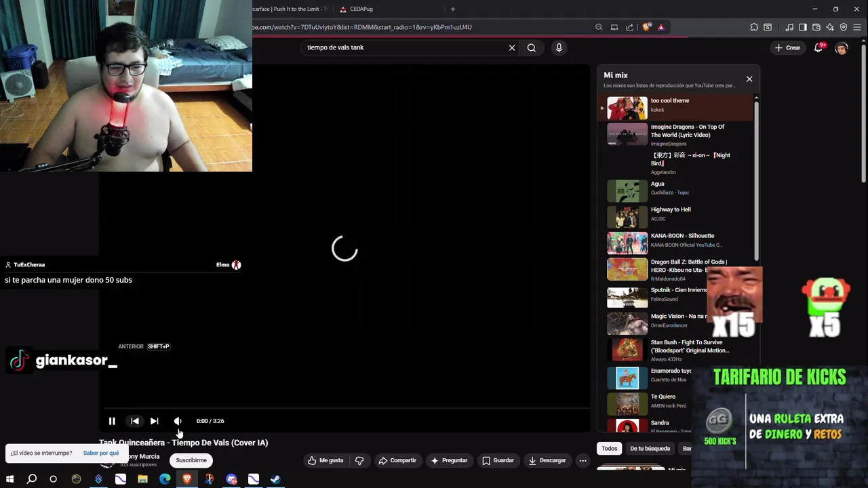Select the 'Todos' filter chip
This screenshot has width=868, height=488.
(x=610, y=448)
